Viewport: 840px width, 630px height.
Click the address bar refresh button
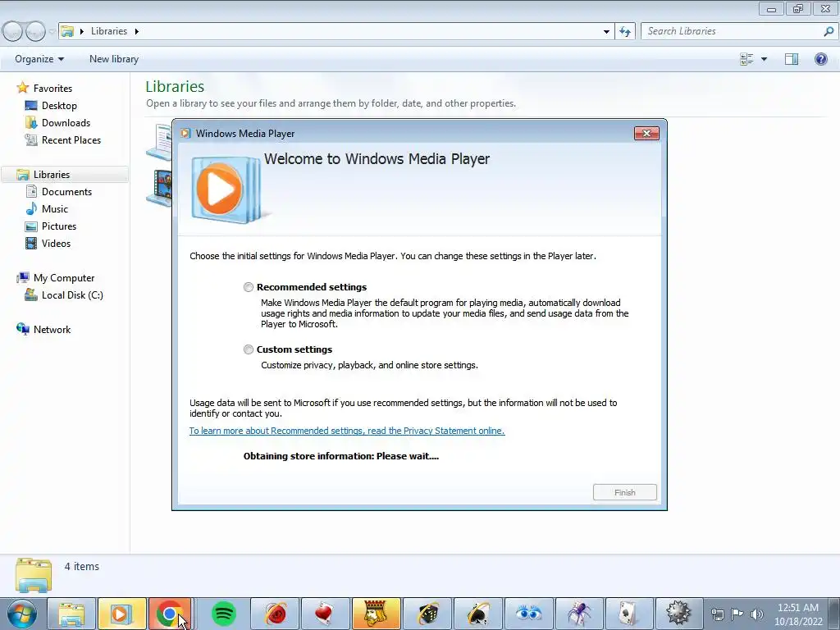(625, 31)
